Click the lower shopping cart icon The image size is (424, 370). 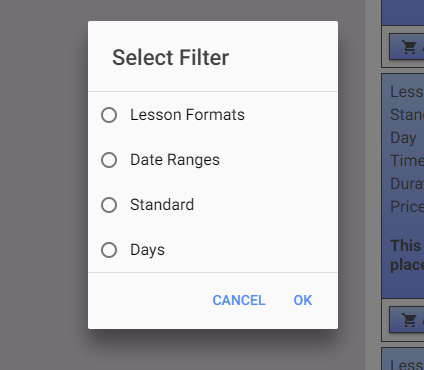click(x=409, y=320)
